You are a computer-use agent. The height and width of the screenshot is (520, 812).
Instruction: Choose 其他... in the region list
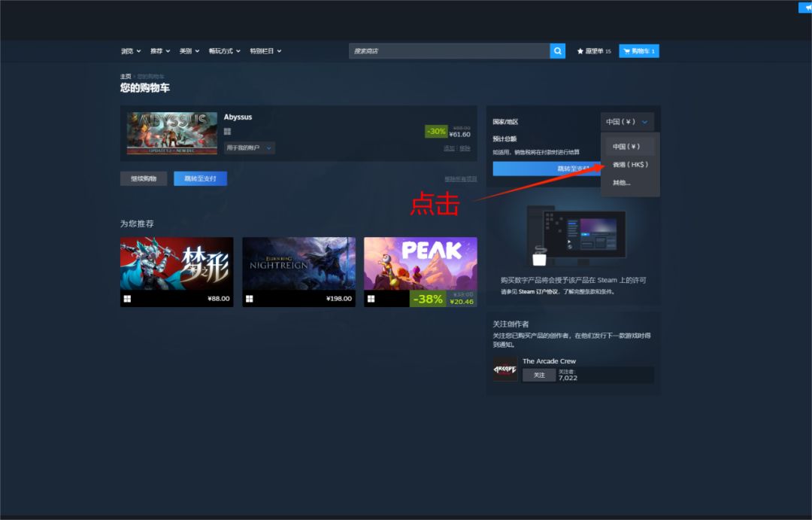[630, 183]
